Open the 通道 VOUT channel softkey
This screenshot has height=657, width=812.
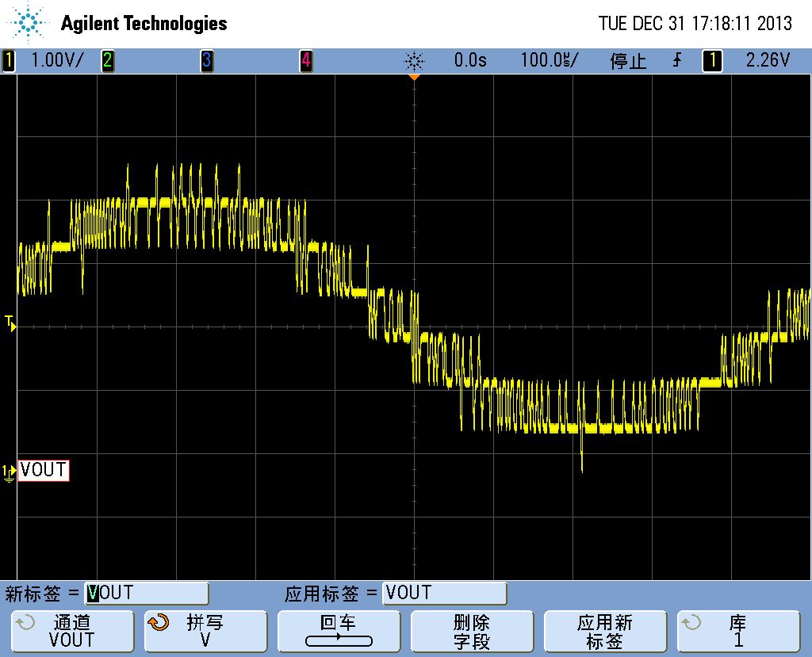(72, 631)
